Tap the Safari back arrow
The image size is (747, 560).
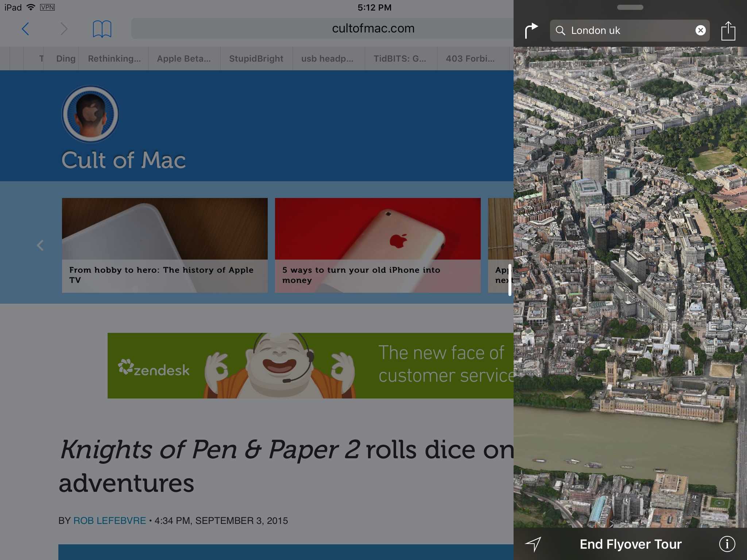point(25,29)
